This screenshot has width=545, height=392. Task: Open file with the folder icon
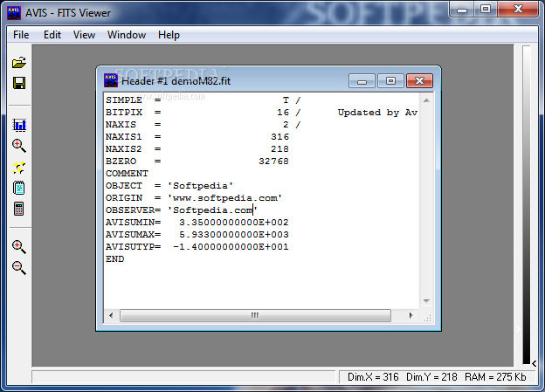pos(19,63)
